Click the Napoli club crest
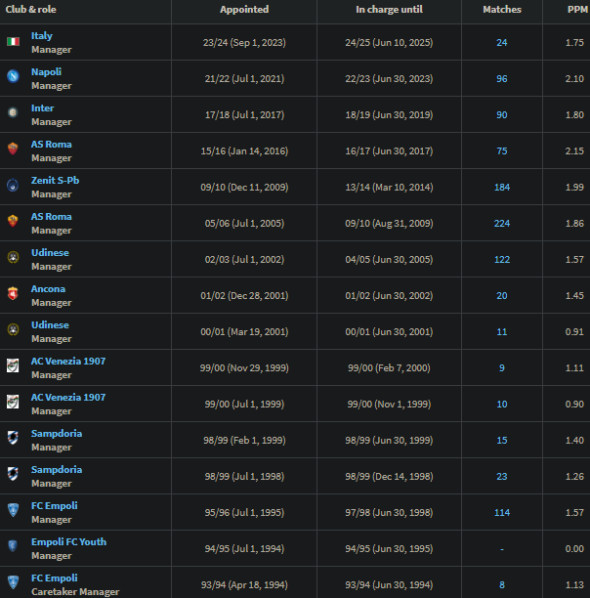 tap(13, 76)
